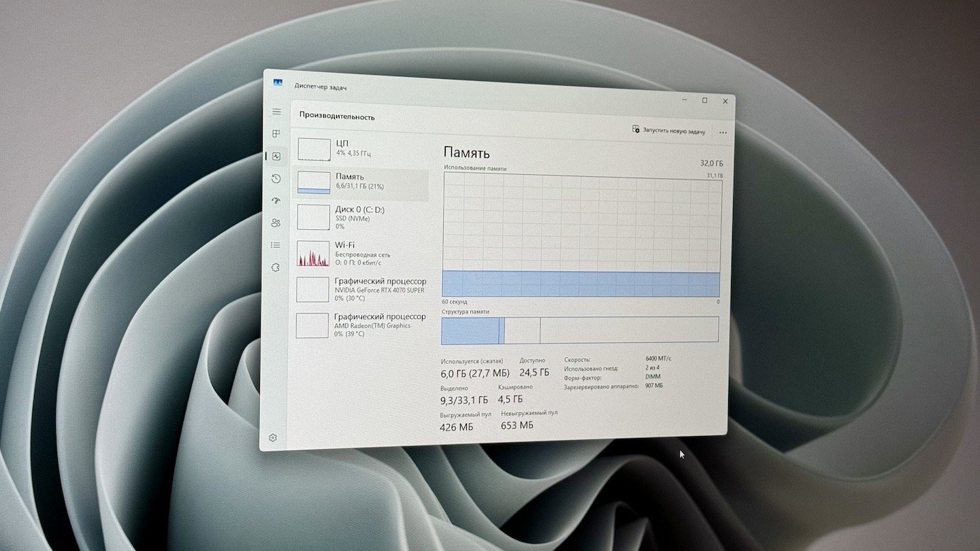Open the Startup apps page icon

(x=276, y=201)
